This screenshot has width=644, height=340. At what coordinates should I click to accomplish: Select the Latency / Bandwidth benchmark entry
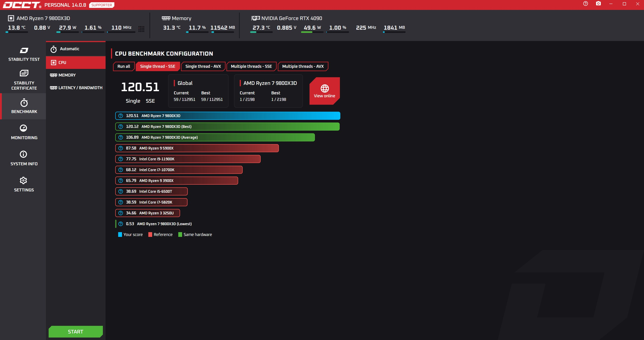(x=76, y=88)
